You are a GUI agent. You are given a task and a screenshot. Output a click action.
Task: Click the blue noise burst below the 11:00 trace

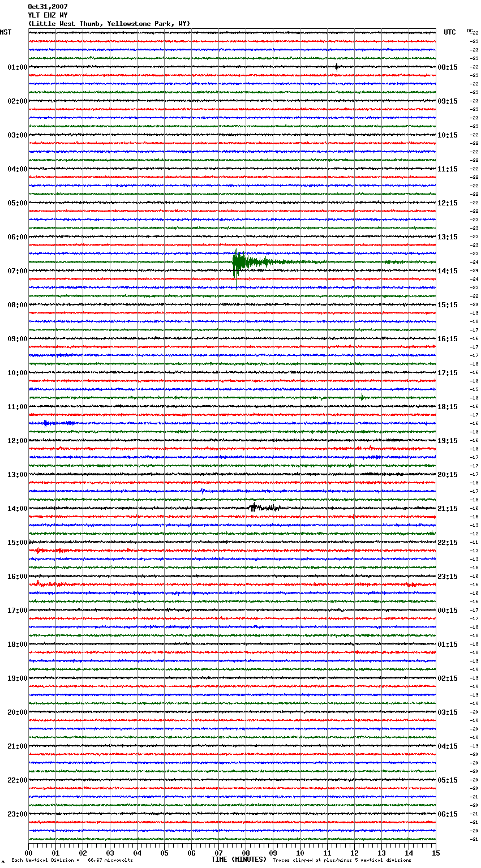[x=59, y=423]
